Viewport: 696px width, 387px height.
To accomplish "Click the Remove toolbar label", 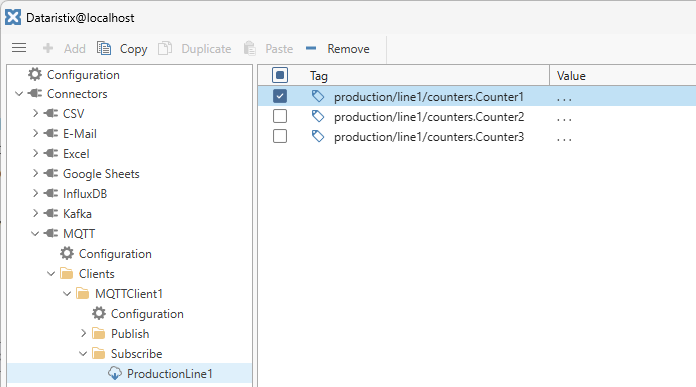I will [348, 48].
